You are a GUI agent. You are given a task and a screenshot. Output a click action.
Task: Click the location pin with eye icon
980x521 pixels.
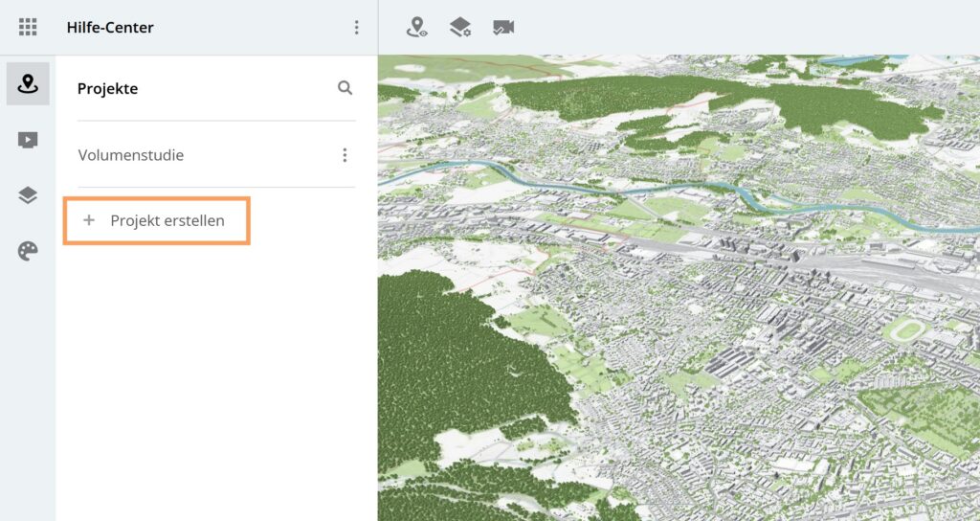[x=416, y=27]
